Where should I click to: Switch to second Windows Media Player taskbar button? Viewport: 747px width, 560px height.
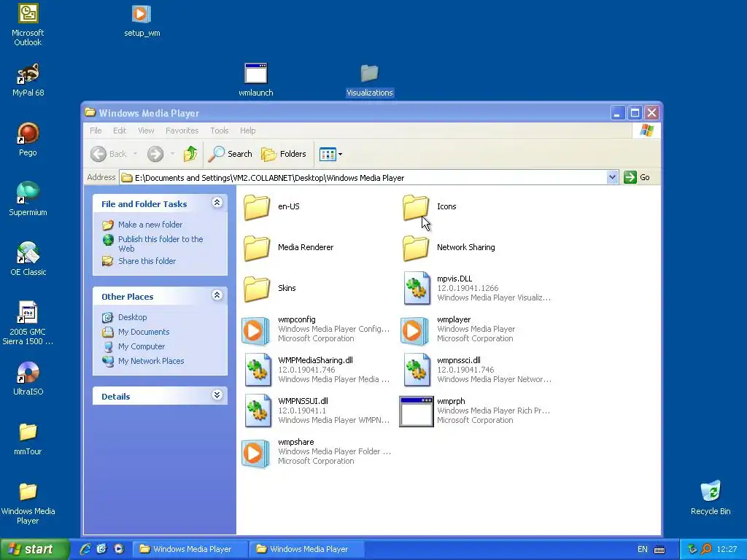[x=306, y=549]
